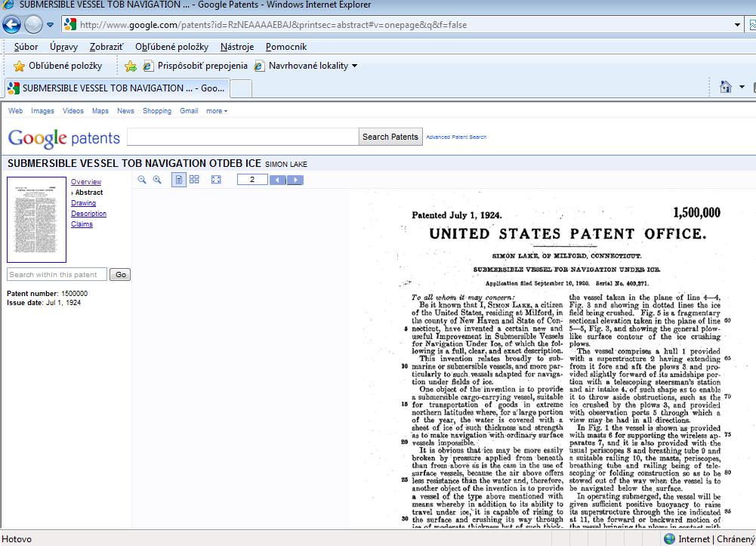The image size is (756, 546).
Task: Go to previous page arrow
Action: pyautogui.click(x=278, y=180)
